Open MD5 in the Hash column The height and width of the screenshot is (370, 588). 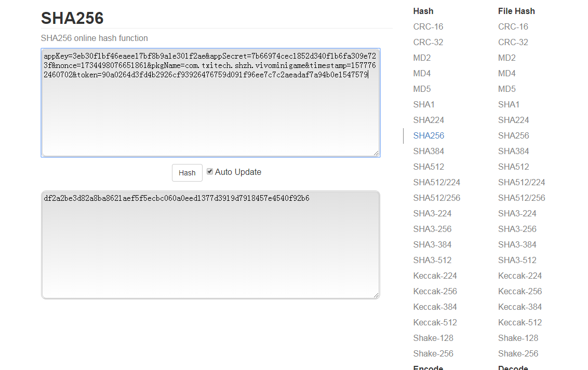pyautogui.click(x=422, y=89)
